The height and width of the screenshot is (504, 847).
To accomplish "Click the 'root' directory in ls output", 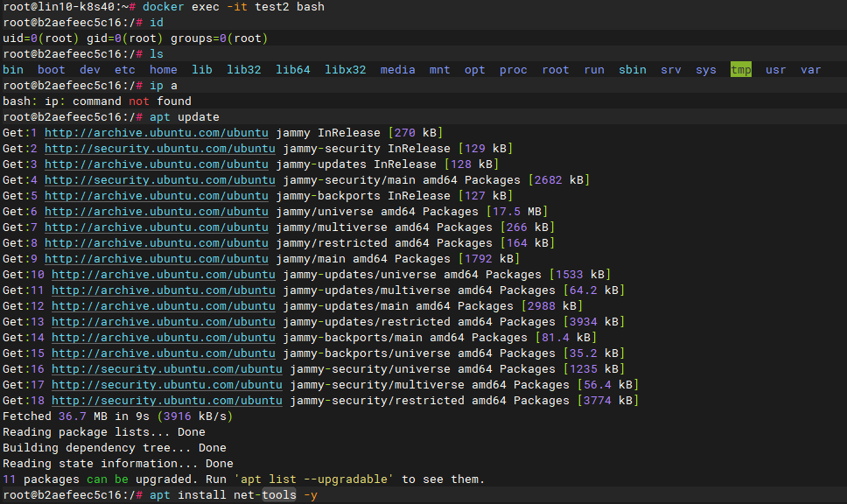I will click(556, 70).
